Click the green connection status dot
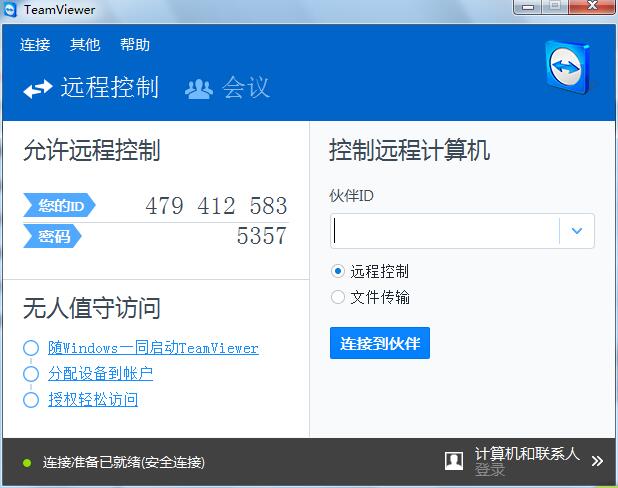Screen dimensions: 618x488 click(x=27, y=463)
